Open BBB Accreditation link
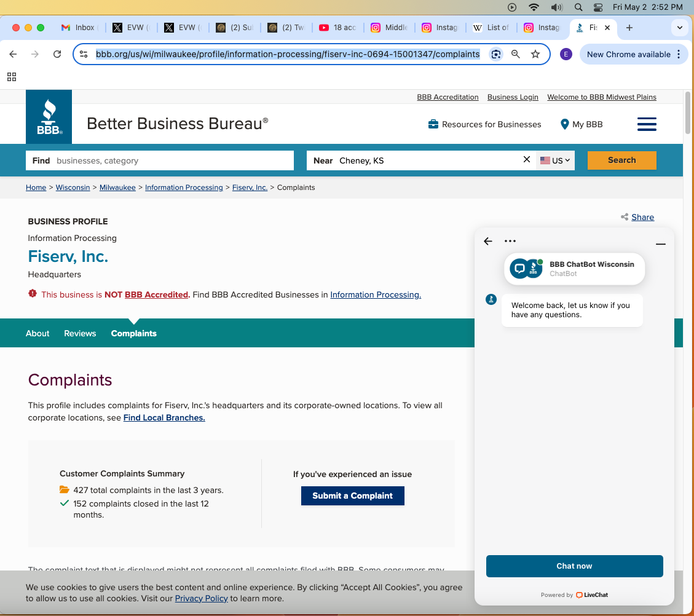The height and width of the screenshot is (616, 694). [448, 97]
